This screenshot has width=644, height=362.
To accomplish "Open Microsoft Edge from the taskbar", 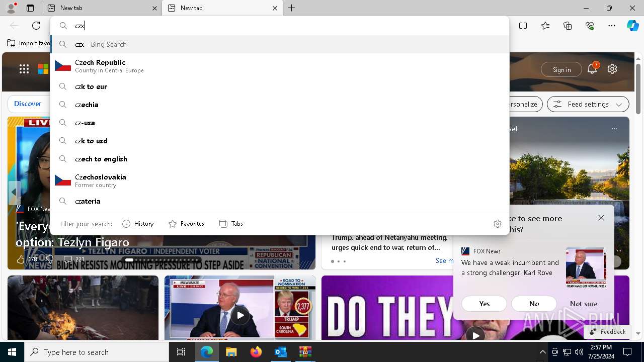I will 207,352.
